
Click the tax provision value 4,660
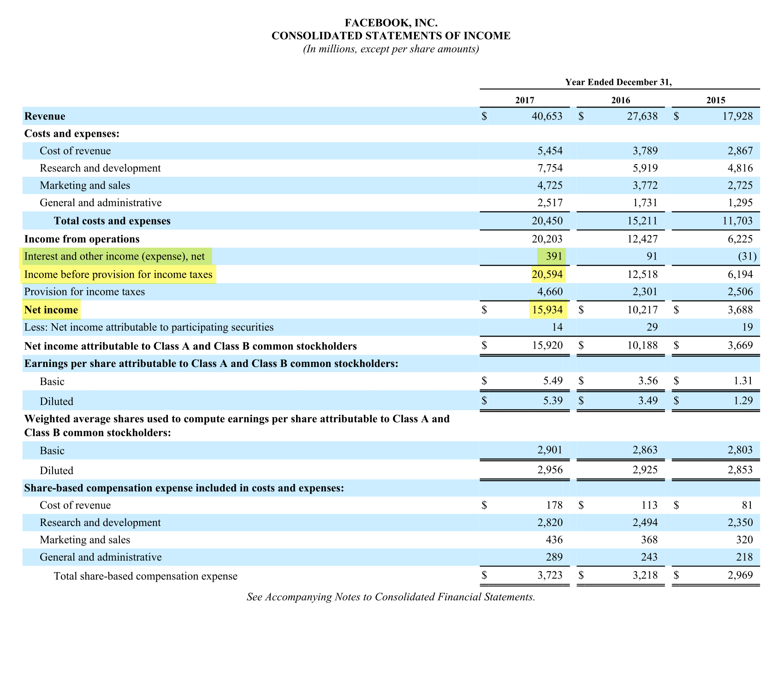(x=550, y=292)
